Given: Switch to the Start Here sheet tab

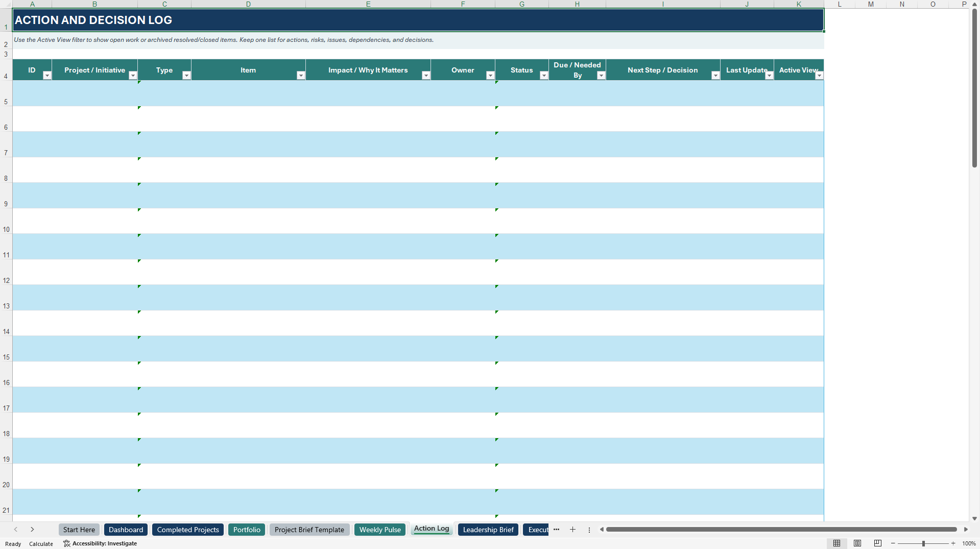Looking at the screenshot, I should click(79, 530).
